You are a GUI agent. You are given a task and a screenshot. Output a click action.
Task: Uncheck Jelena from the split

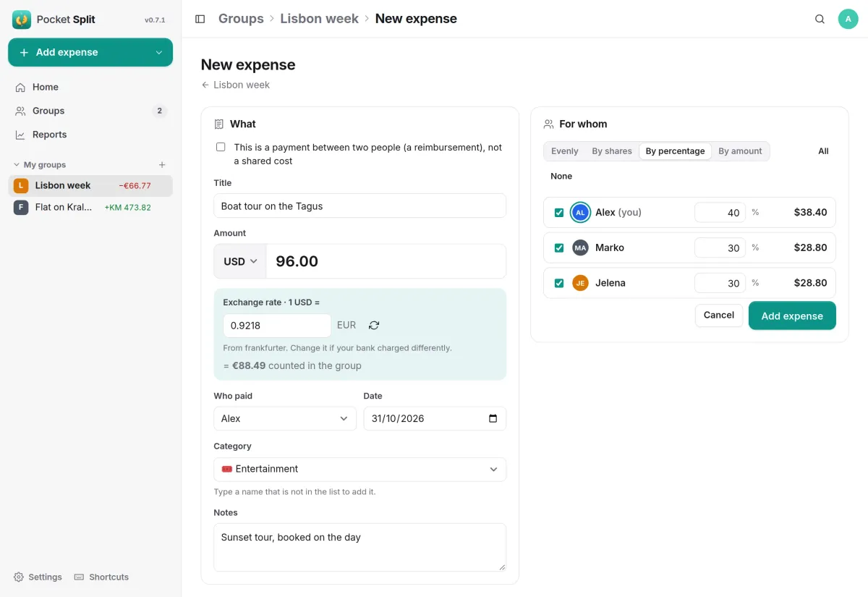pyautogui.click(x=558, y=283)
